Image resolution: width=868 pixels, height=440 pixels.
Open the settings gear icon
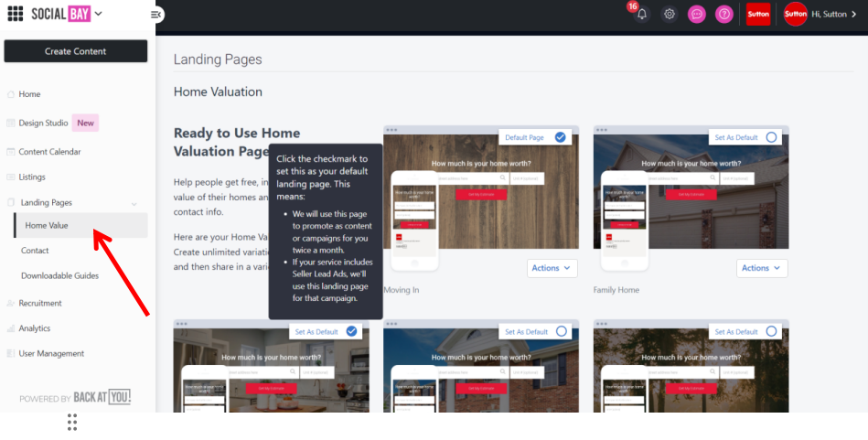[x=670, y=14]
